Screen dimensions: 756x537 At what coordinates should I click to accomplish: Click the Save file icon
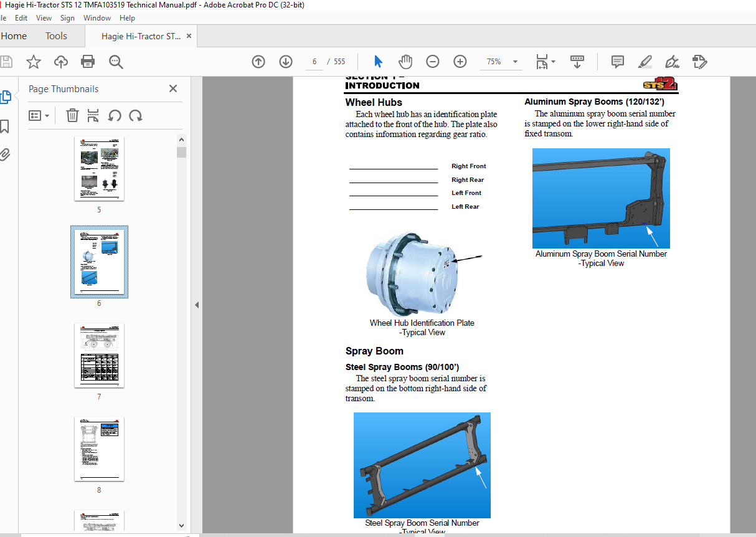pos(6,62)
